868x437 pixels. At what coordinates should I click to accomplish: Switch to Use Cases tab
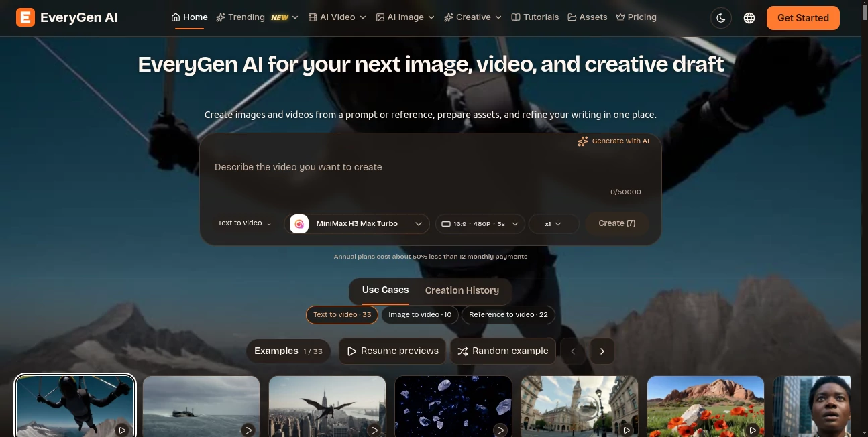coord(385,290)
